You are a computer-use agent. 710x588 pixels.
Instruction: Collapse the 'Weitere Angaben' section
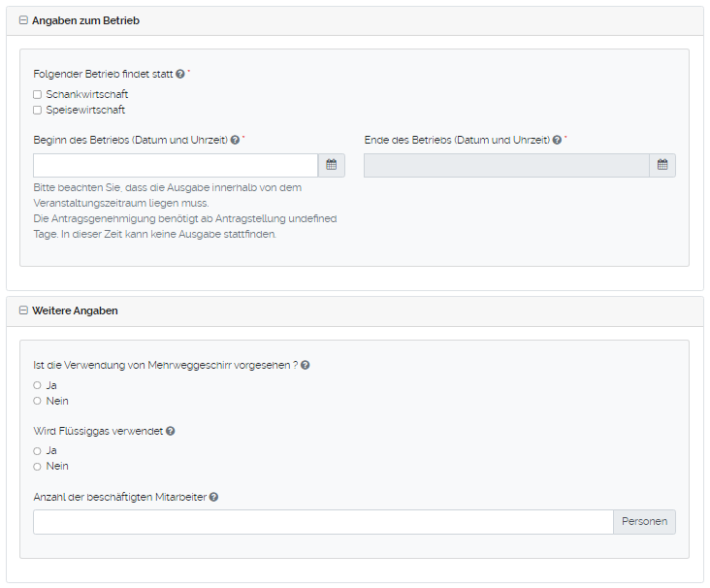tap(23, 310)
